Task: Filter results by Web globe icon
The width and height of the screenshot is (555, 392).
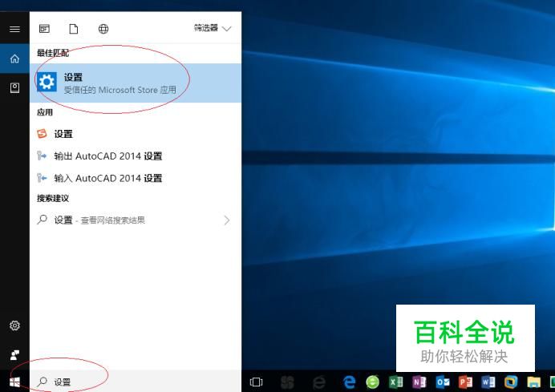Action: pos(103,29)
